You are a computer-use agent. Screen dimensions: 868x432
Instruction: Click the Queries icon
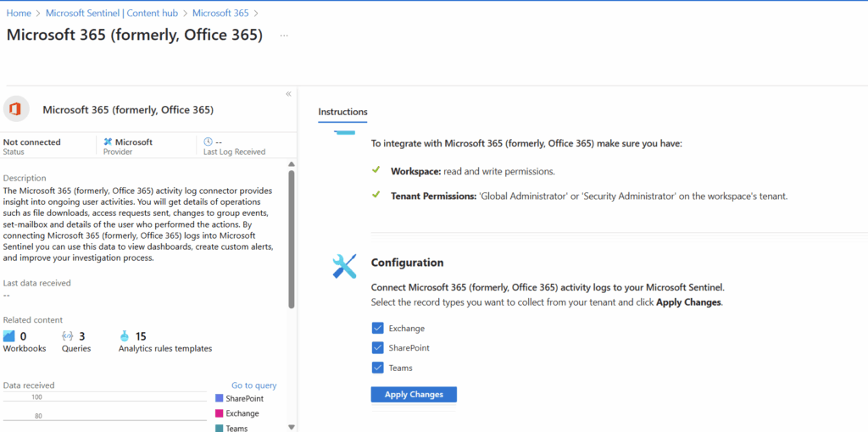[x=68, y=335]
